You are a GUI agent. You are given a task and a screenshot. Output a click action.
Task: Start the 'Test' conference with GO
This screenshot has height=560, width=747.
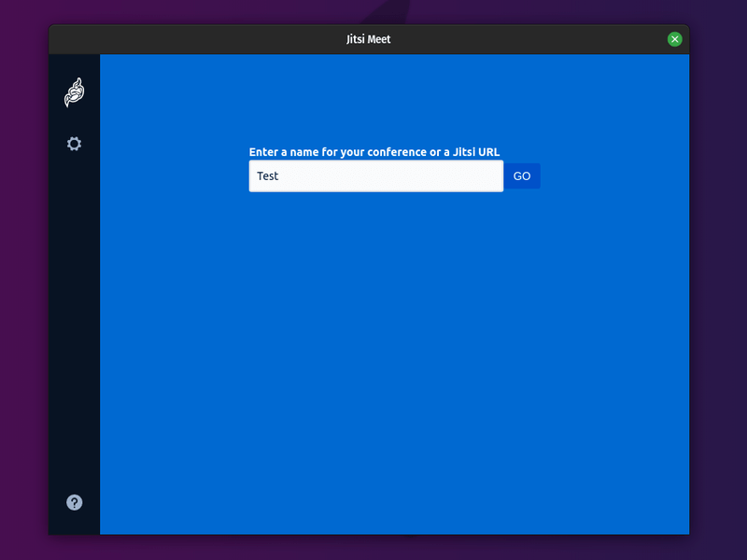coord(522,176)
